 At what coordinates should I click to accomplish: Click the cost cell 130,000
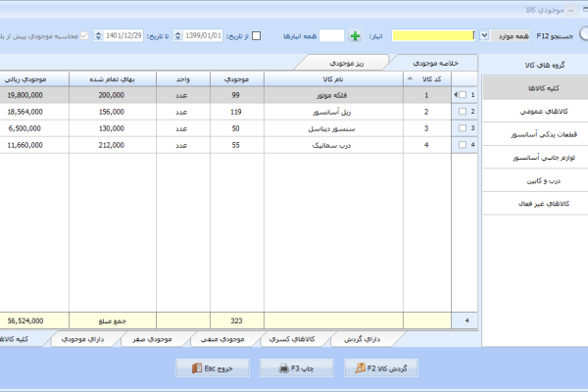112,128
